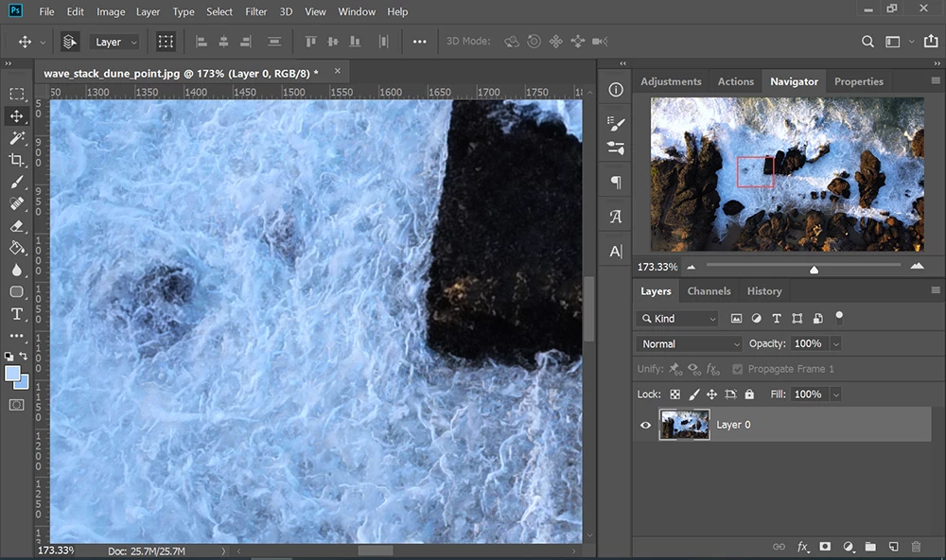The image size is (946, 560).
Task: Switch to the Channels tab
Action: point(709,291)
